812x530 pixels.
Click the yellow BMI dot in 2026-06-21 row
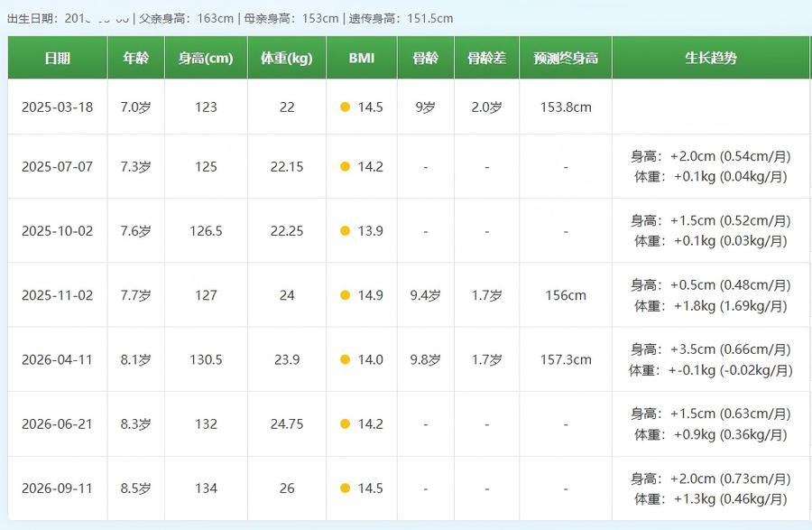pos(345,424)
